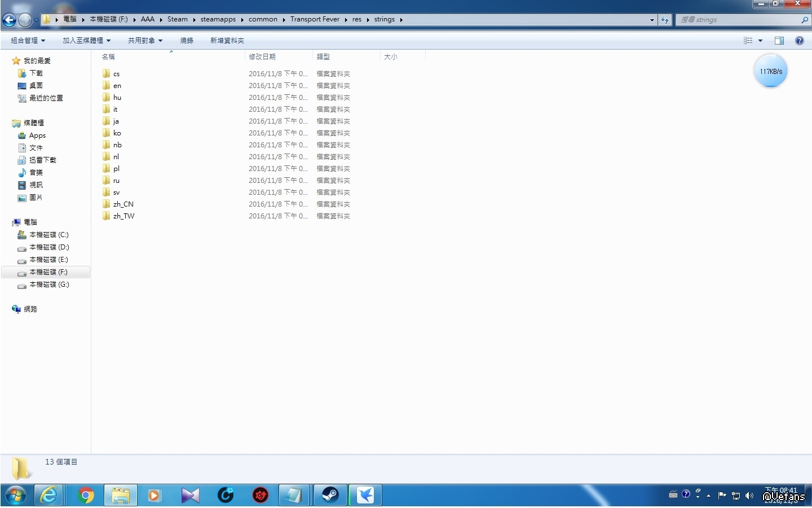The width and height of the screenshot is (812, 508).
Task: Open the media player taskbar icon
Action: [x=155, y=496]
